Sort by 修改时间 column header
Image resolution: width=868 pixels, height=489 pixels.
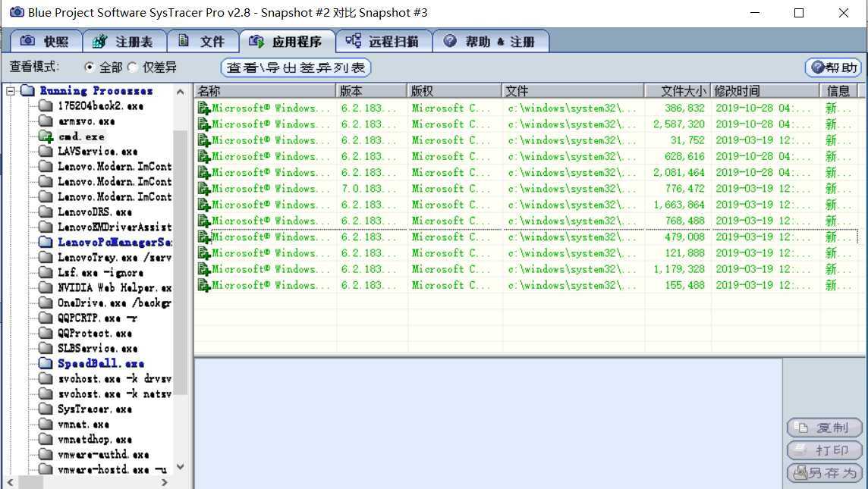766,91
